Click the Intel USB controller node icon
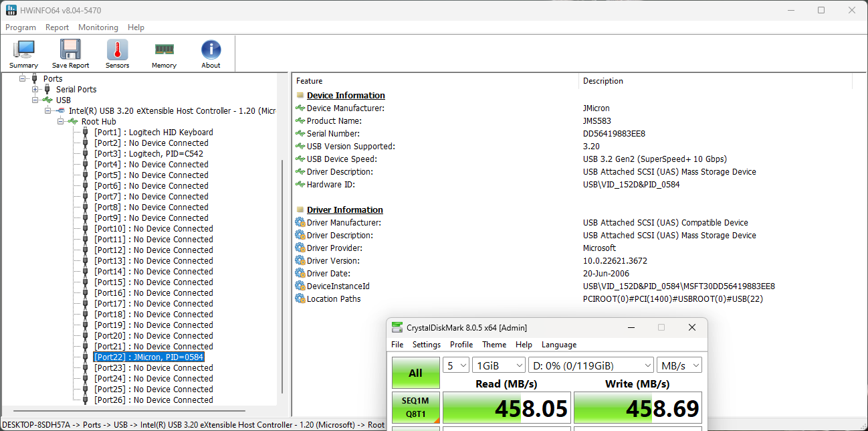Screen dimensions: 868x431 60,111
